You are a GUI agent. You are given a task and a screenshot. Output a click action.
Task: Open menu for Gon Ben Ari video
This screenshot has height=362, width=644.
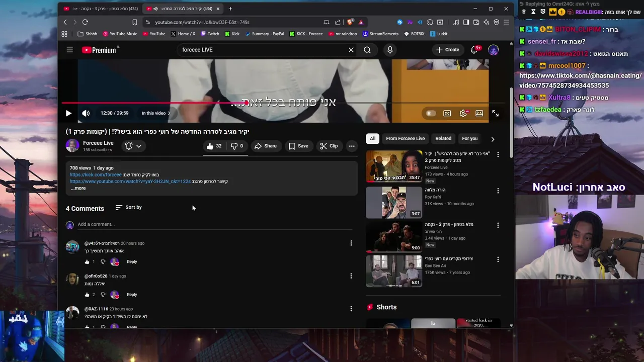coord(498,259)
